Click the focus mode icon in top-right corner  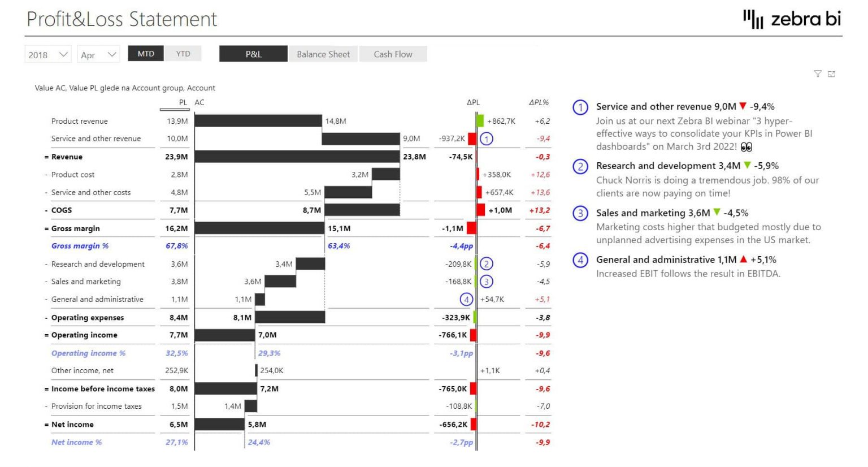pyautogui.click(x=831, y=73)
